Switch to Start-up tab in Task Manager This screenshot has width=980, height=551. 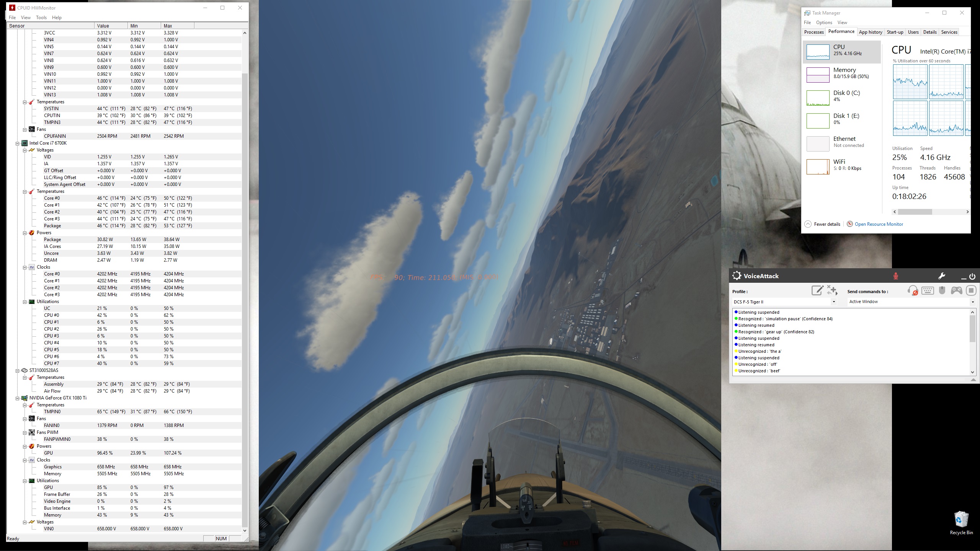pos(895,32)
